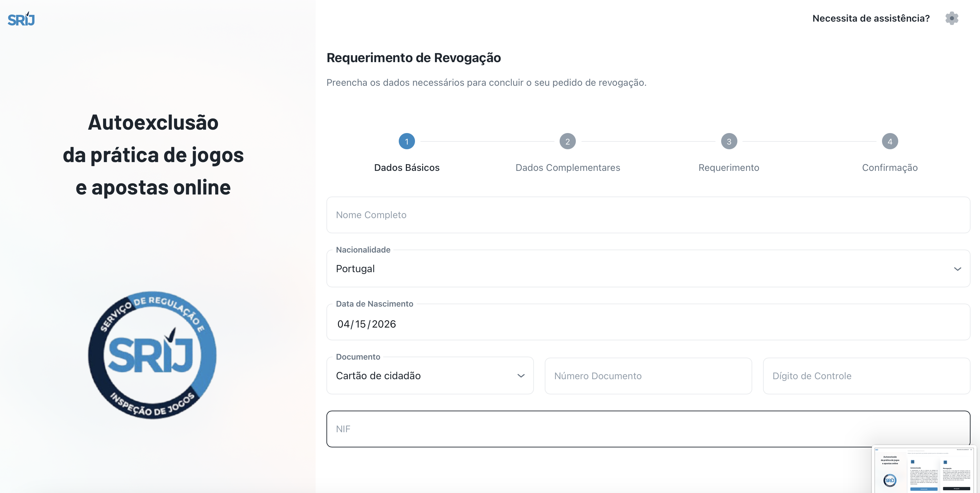This screenshot has width=980, height=493.
Task: Click the Documento dropdown chevron
Action: [x=521, y=375]
